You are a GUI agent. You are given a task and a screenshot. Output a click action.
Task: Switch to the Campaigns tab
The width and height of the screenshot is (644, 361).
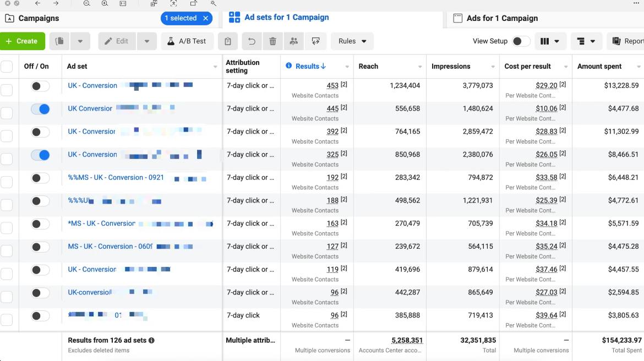point(39,18)
